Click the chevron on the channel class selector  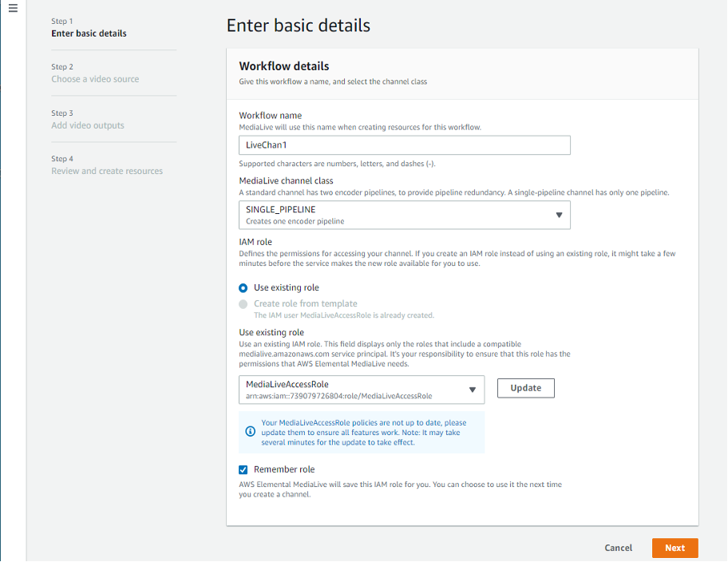point(559,215)
